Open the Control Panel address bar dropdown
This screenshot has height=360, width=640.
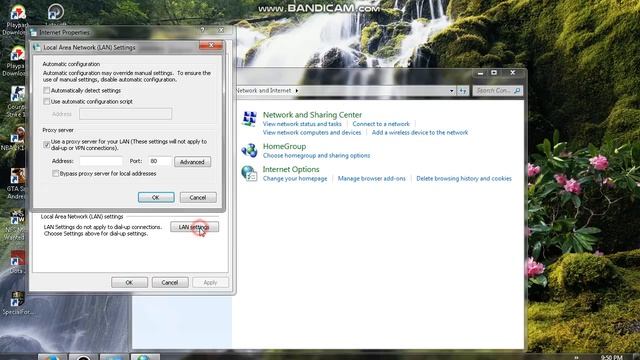(451, 91)
